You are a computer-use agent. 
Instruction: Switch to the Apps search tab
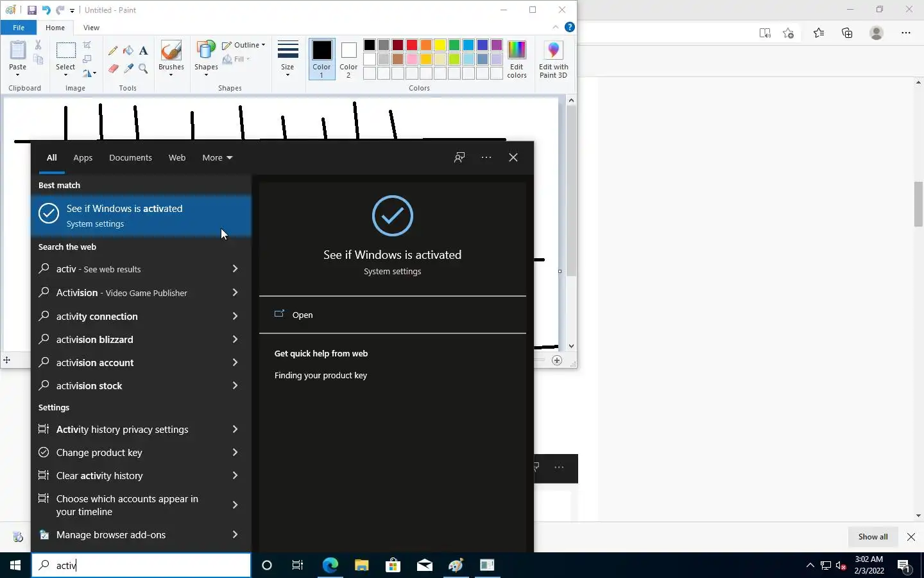pos(83,157)
